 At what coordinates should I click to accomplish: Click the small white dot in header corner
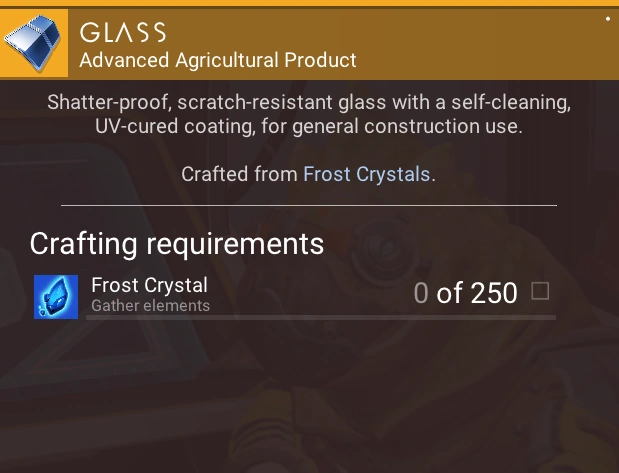(x=608, y=18)
